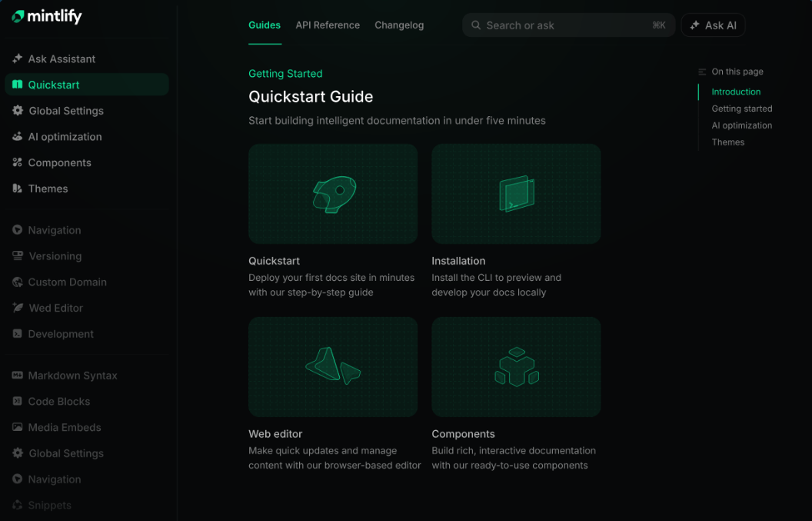Click the recycle icon beside Snippets
Viewport: 812px width, 521px height.
pos(17,504)
